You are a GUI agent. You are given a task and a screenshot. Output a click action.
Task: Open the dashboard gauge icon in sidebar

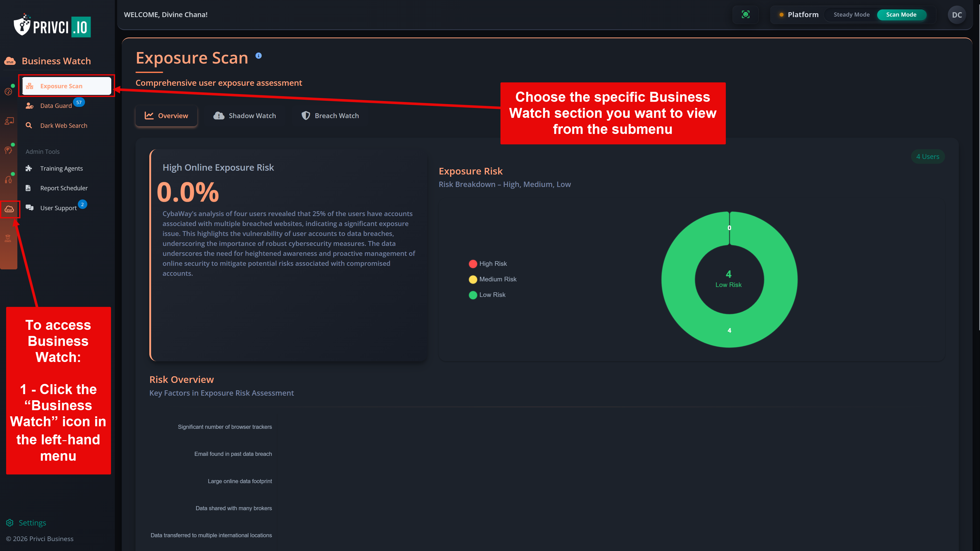point(9,91)
